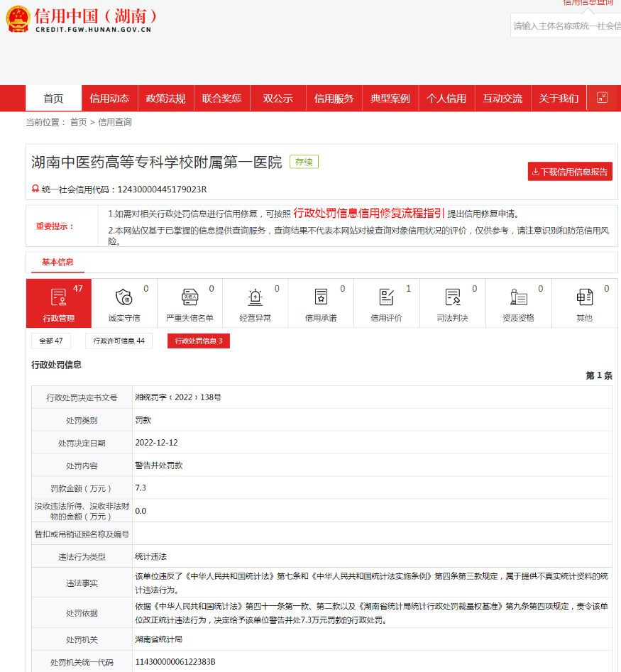This screenshot has width=621, height=672.
Task: Download the credit information report
Action: pyautogui.click(x=569, y=172)
